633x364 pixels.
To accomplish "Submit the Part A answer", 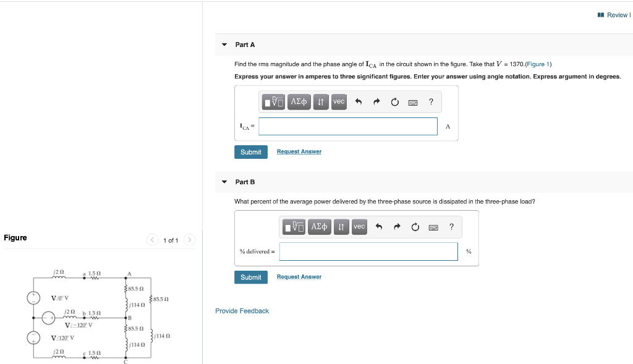I will [251, 152].
